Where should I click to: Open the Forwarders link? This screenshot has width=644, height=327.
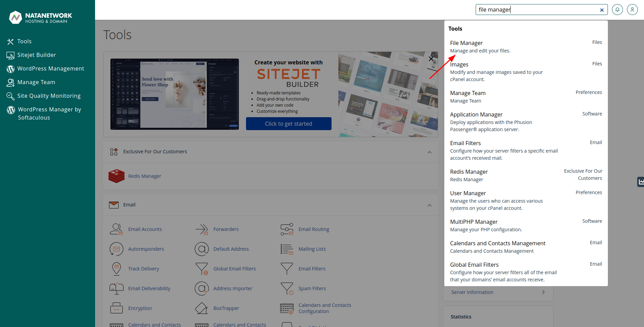(226, 229)
